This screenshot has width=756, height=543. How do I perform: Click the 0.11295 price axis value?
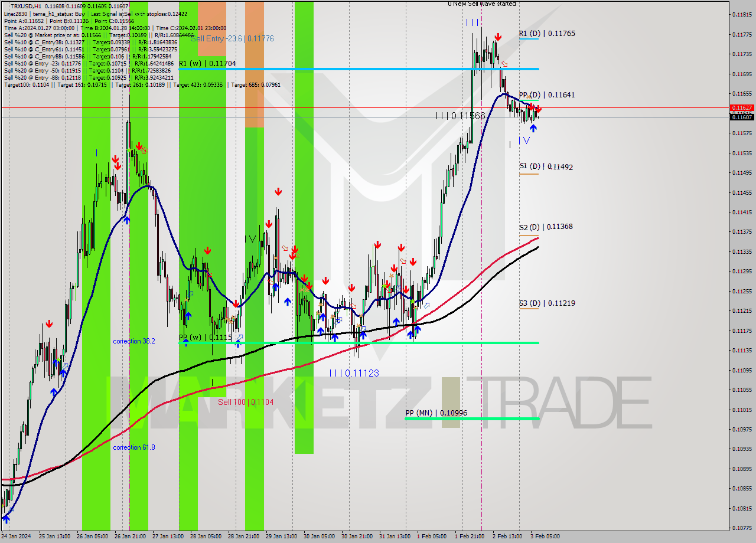(742, 271)
